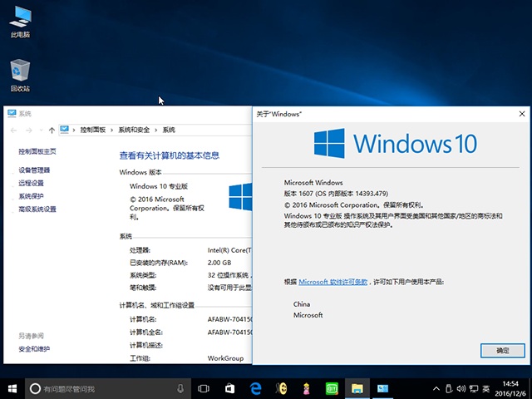
Task: Show hidden system tray icons
Action: point(436,388)
